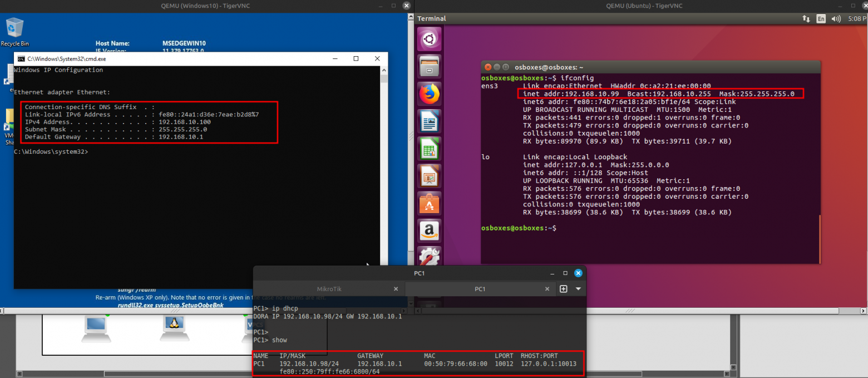Image resolution: width=868 pixels, height=378 pixels.
Task: Open the Ubuntu Dash search launcher
Action: point(429,39)
